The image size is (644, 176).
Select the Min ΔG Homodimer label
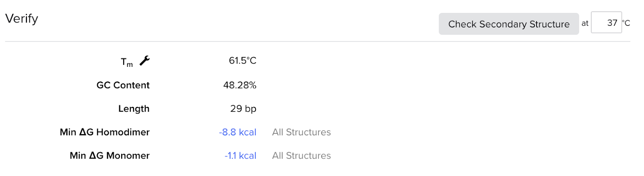point(105,133)
